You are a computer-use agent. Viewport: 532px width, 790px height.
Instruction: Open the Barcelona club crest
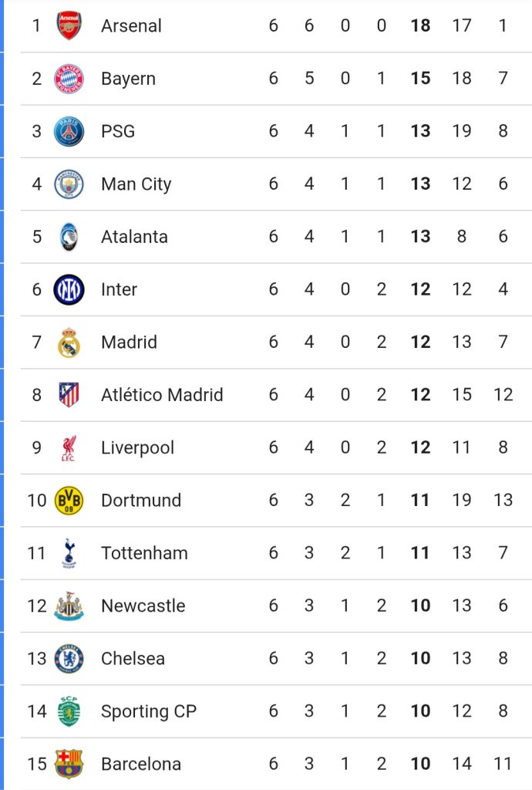[69, 764]
